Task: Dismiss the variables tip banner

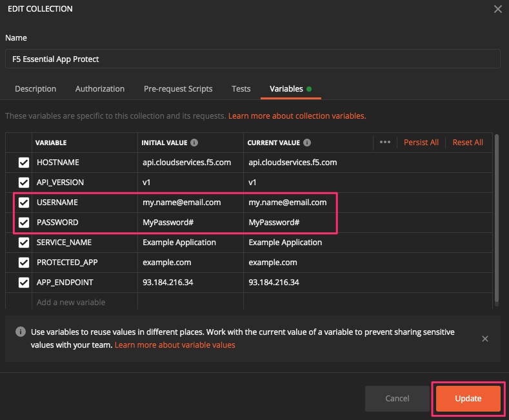Action: pos(485,339)
